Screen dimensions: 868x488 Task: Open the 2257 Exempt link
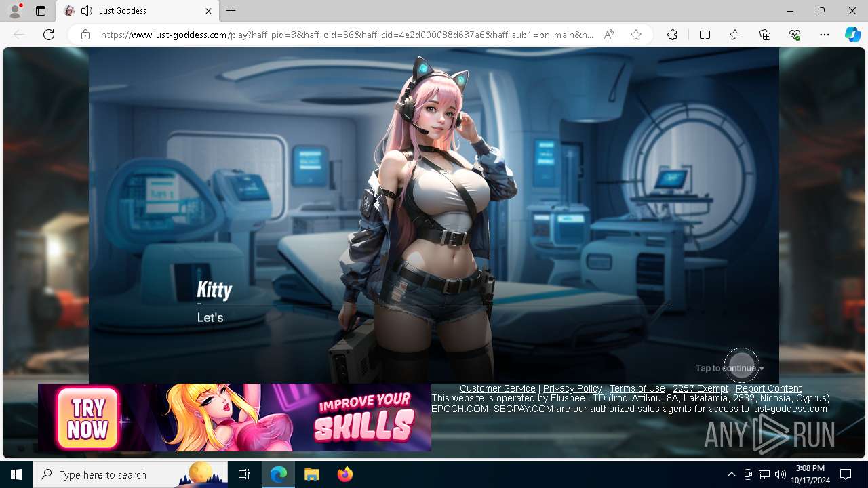(x=701, y=388)
